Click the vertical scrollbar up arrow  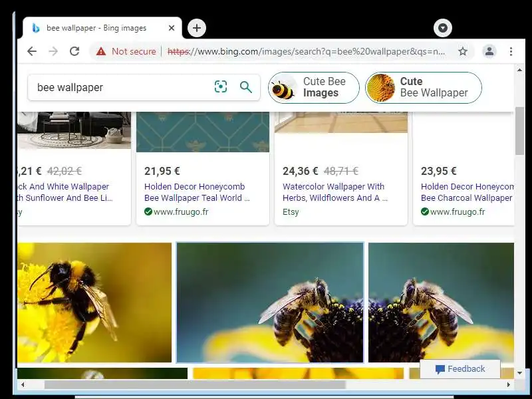click(519, 70)
